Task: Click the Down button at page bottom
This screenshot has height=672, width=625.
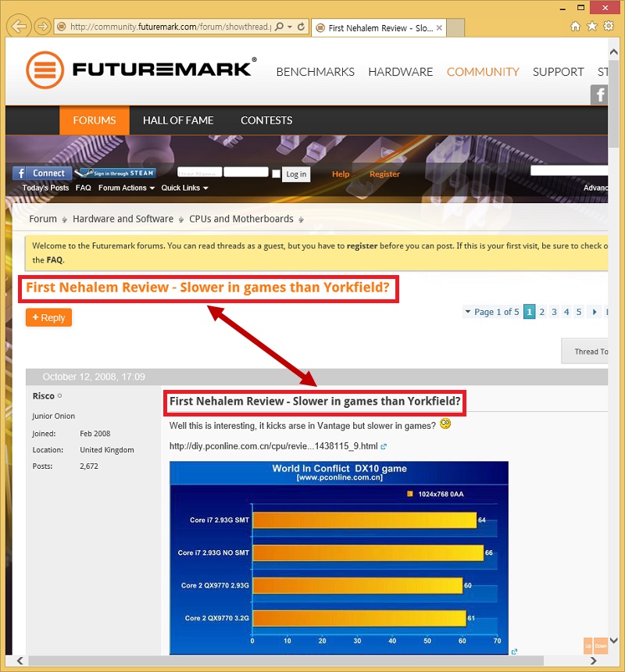Action: pyautogui.click(x=601, y=646)
